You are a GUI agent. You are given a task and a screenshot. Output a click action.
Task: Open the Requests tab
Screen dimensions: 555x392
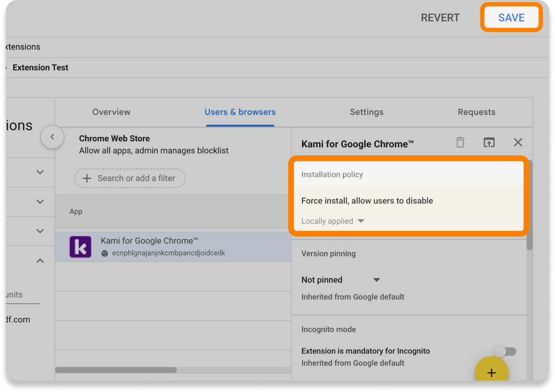click(477, 112)
